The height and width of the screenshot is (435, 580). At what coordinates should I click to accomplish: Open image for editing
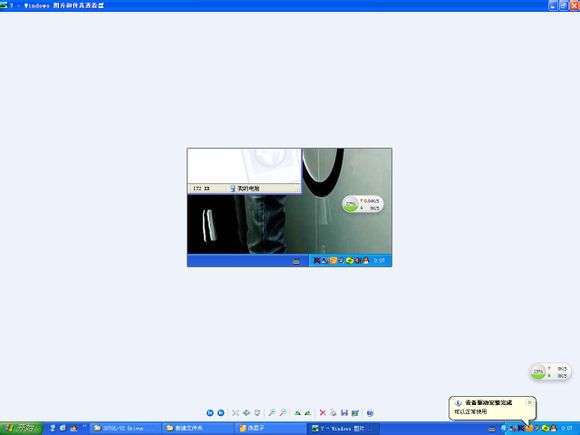click(355, 413)
